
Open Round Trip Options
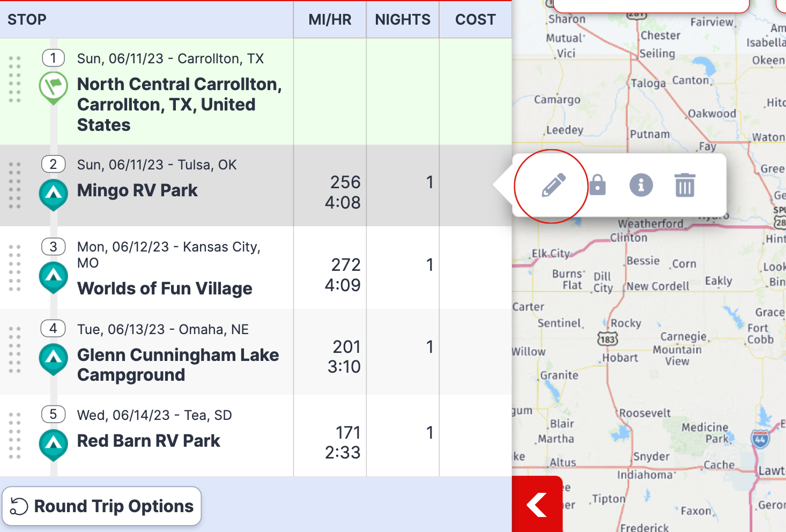[102, 506]
